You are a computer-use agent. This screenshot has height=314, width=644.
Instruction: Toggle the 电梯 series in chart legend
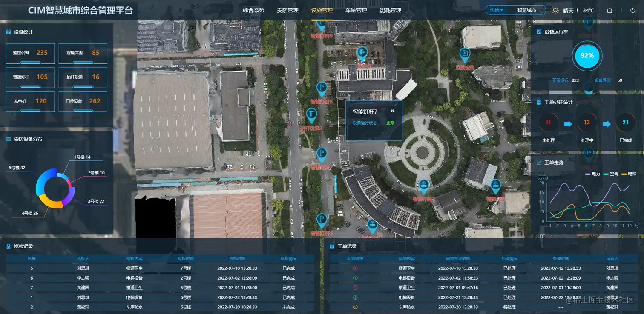point(629,174)
